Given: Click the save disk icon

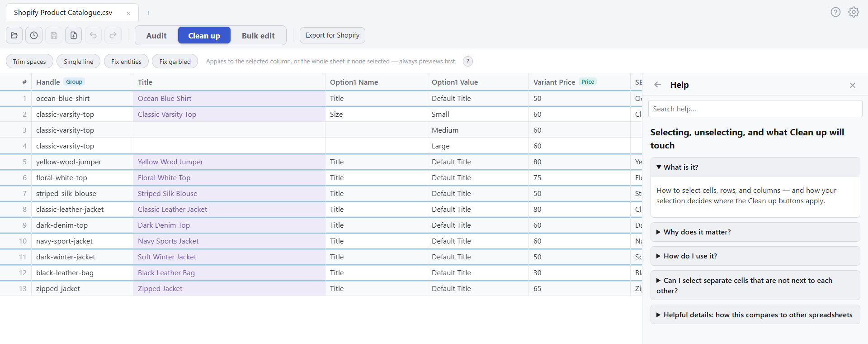Looking at the screenshot, I should [54, 35].
